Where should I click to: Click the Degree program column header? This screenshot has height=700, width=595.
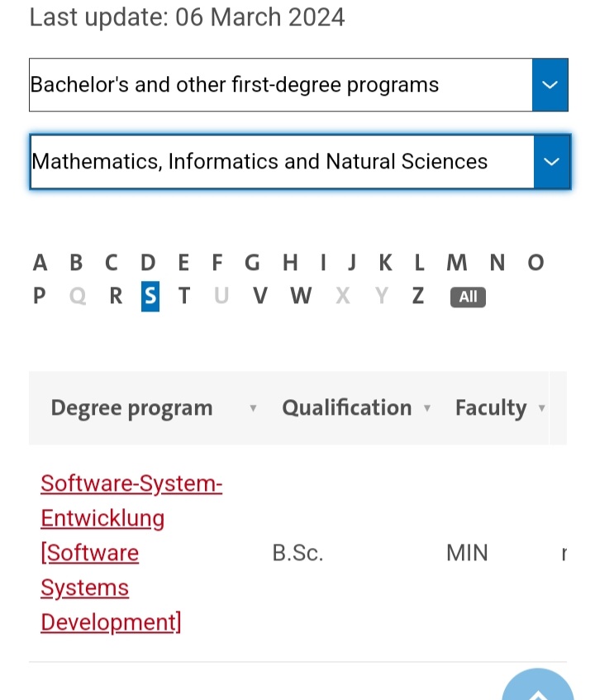tap(131, 408)
